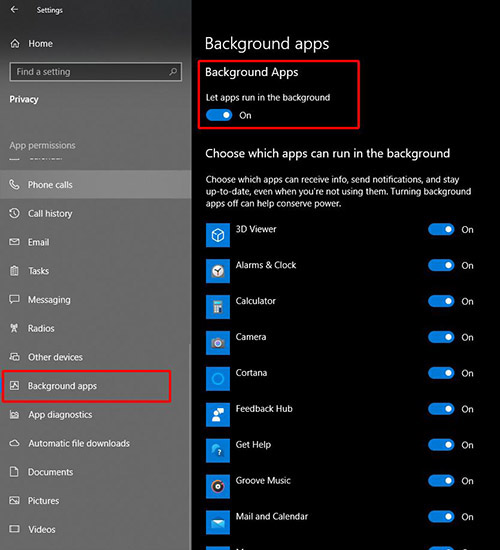Select Documents in the sidebar

click(95, 472)
